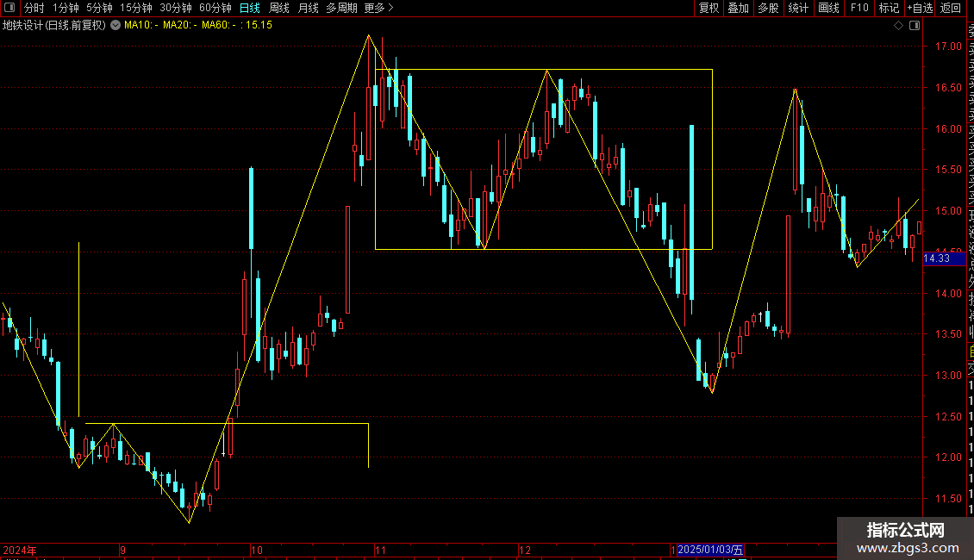Click the 2025/01/03/五 date marker

pos(710,550)
